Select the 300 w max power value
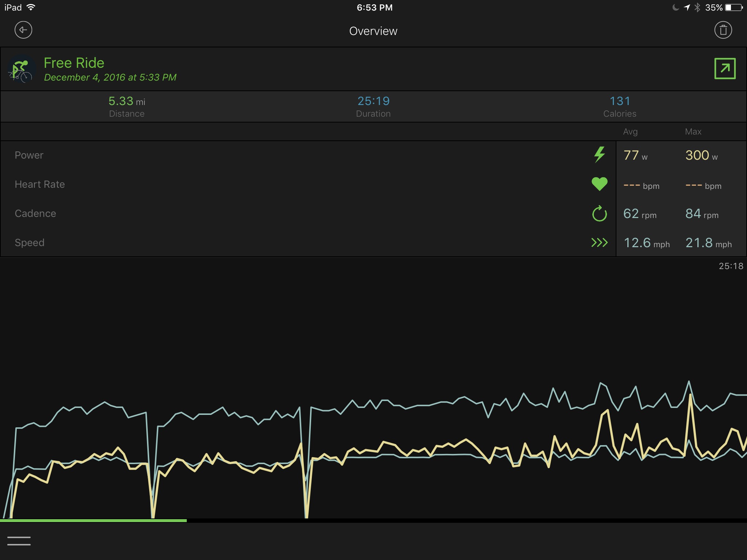 tap(701, 155)
